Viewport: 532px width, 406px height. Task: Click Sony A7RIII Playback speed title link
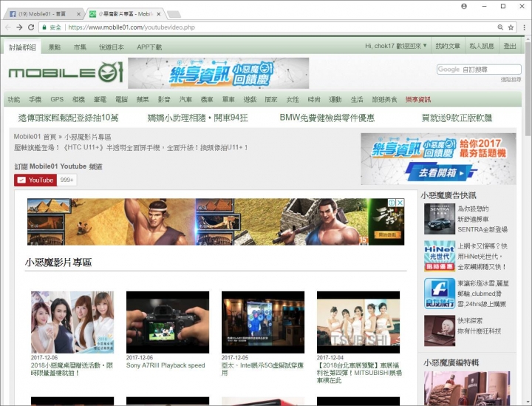[x=166, y=365]
